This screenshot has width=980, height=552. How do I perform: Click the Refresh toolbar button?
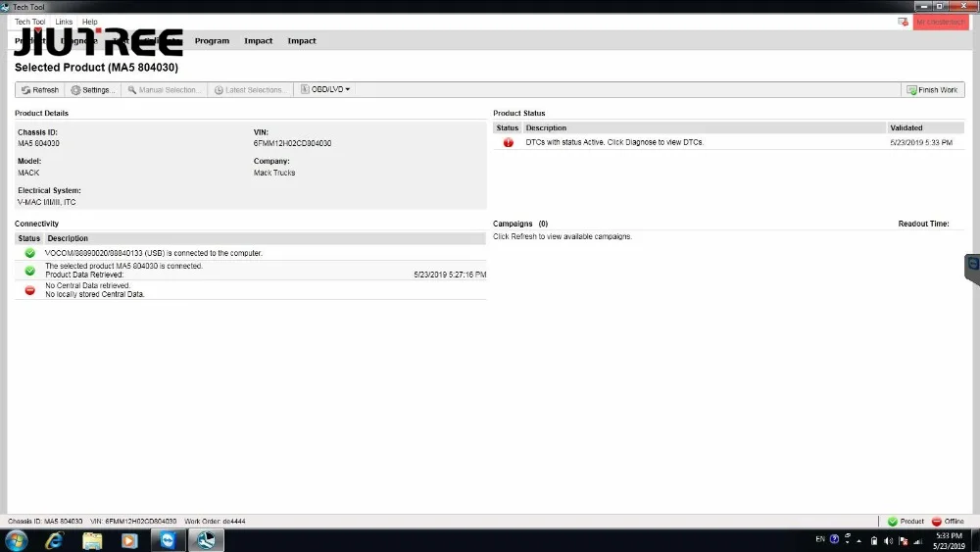40,90
